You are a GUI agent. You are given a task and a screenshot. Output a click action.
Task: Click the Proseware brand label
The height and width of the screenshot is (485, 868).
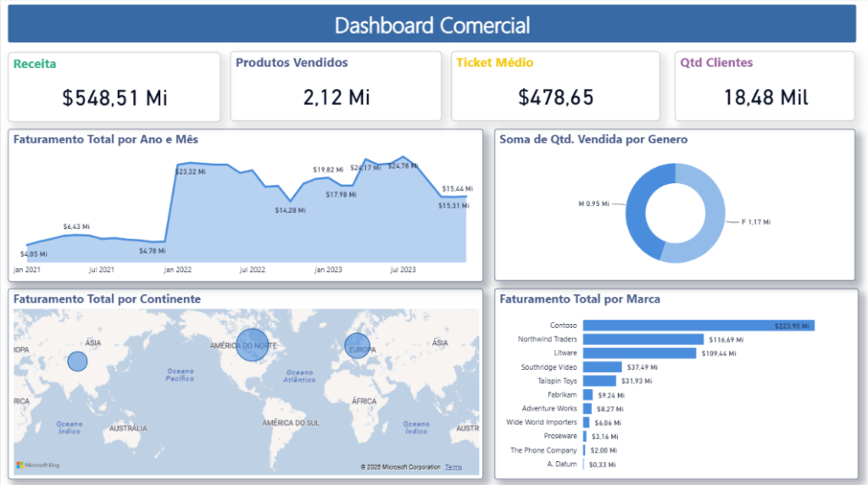[x=560, y=437]
